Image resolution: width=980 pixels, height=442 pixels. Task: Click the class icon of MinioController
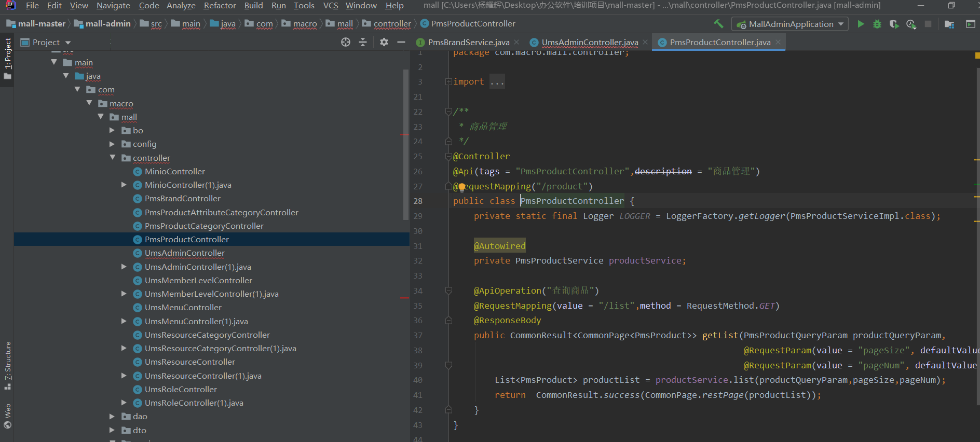click(x=138, y=172)
